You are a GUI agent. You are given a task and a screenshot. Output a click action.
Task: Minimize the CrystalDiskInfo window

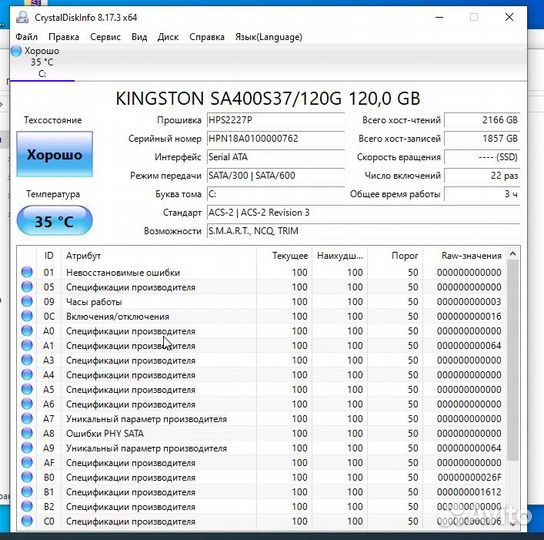click(440, 17)
